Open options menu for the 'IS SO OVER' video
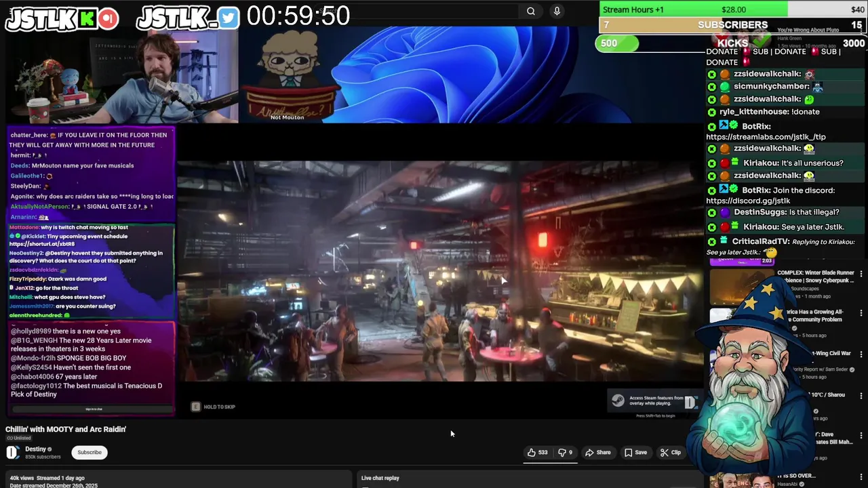 (x=861, y=476)
